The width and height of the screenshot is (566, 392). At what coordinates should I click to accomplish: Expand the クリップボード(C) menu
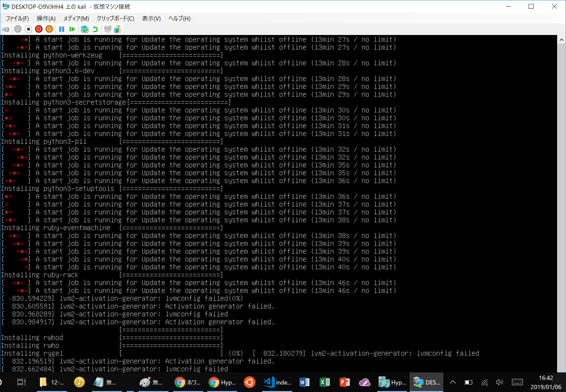115,19
